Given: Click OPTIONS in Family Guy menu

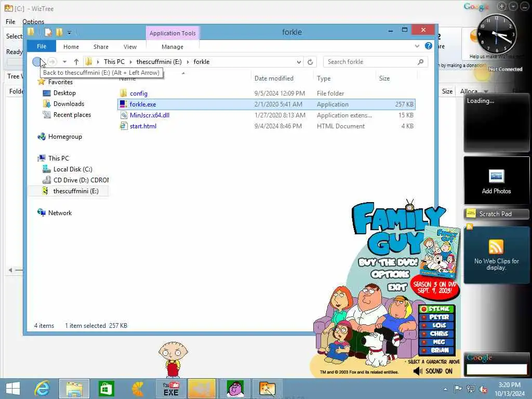Looking at the screenshot, I should coord(390,274).
